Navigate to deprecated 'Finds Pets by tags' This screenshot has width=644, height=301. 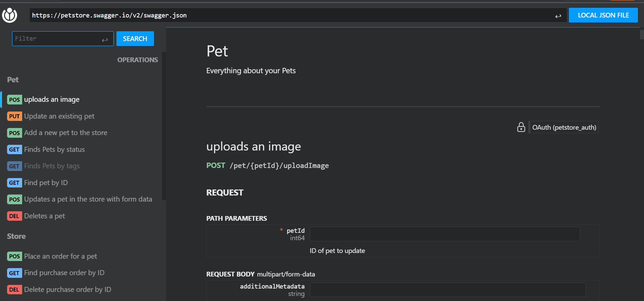[x=52, y=166]
